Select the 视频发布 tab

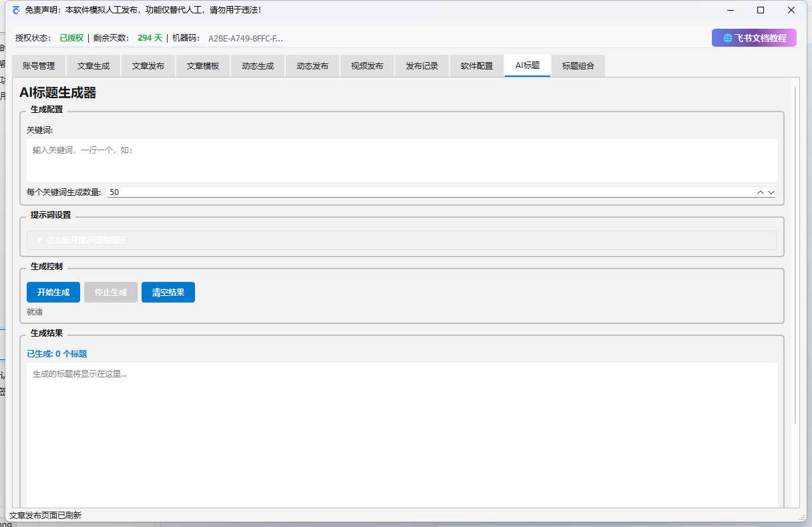(x=367, y=66)
